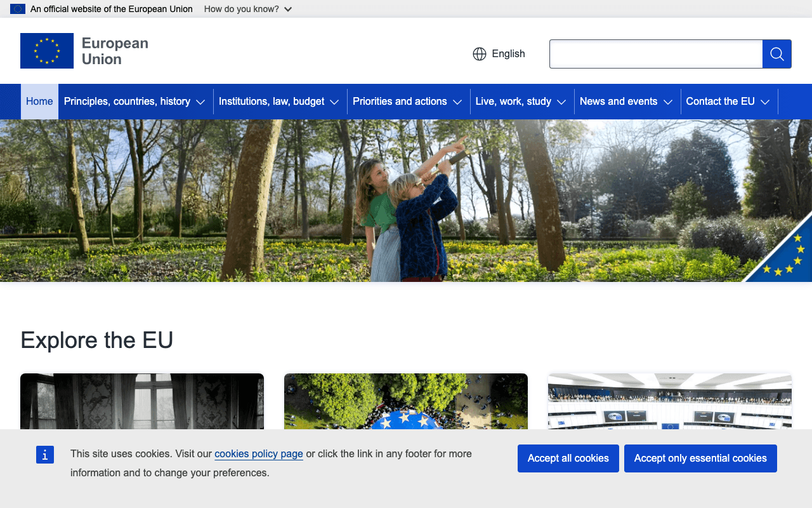The image size is (812, 508).
Task: Visit the cookies policy page link
Action: [258, 453]
